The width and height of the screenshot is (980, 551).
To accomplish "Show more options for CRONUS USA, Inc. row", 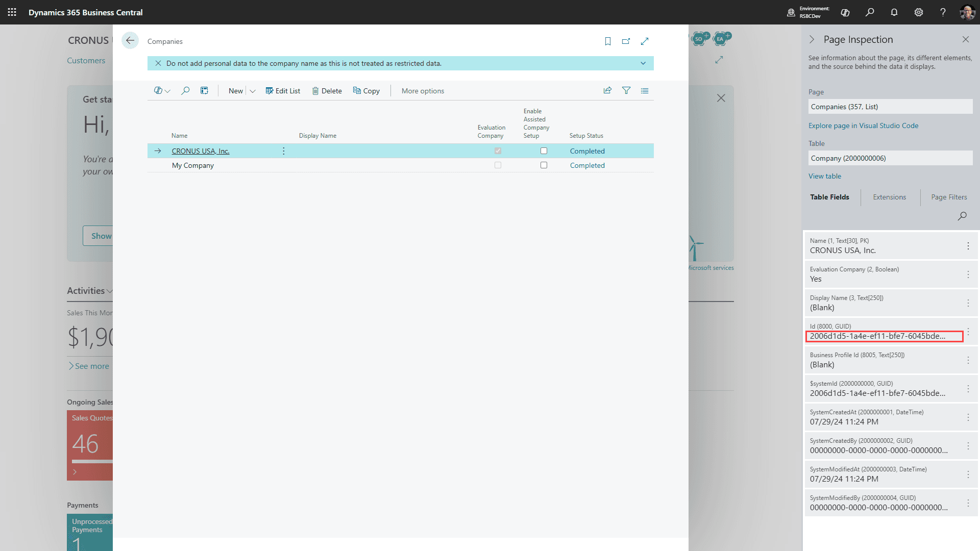I will click(x=284, y=151).
